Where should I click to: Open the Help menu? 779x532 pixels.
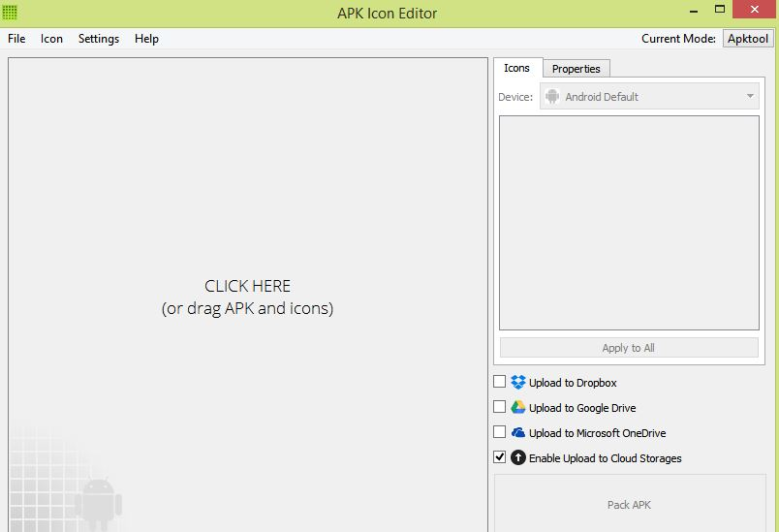click(146, 39)
